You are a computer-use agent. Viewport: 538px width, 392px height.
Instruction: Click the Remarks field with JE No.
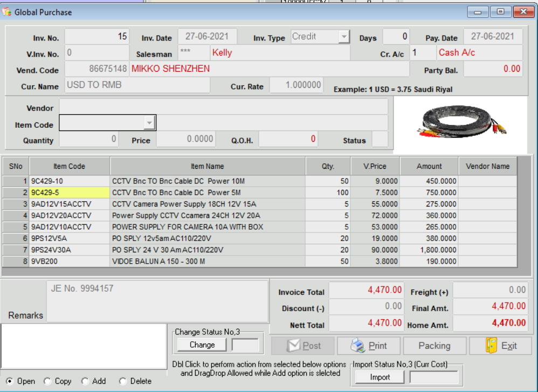158,300
